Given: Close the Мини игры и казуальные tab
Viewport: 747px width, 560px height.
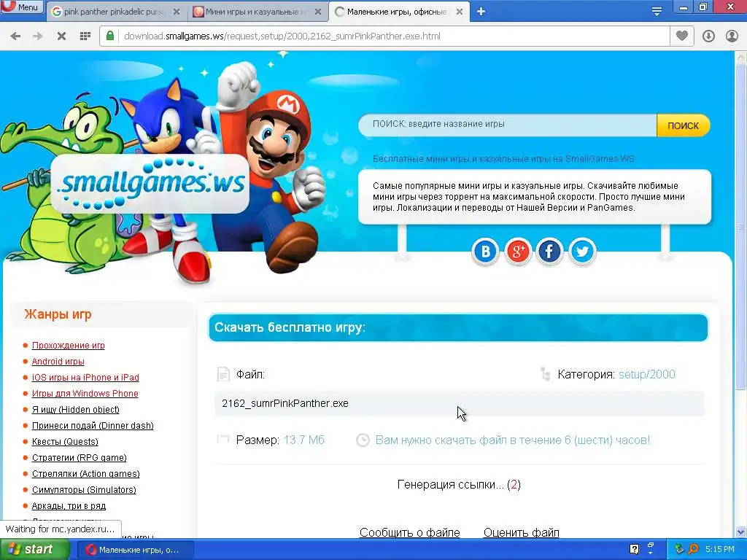Looking at the screenshot, I should point(318,12).
